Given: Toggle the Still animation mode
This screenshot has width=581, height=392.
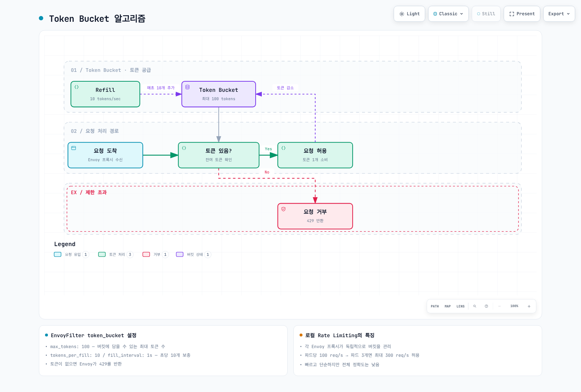Looking at the screenshot, I should click(x=486, y=14).
